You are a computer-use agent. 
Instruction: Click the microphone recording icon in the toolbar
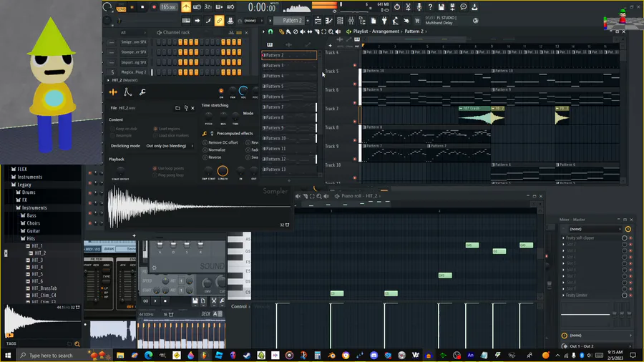tap(419, 7)
